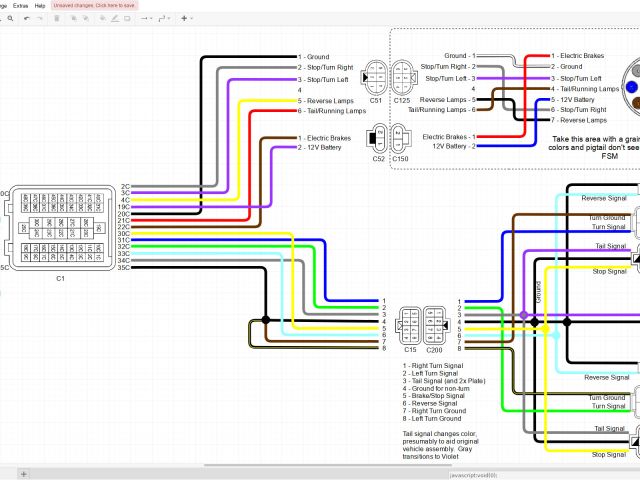This screenshot has width=640, height=480.
Task: Open the Help menu
Action: 40,5
